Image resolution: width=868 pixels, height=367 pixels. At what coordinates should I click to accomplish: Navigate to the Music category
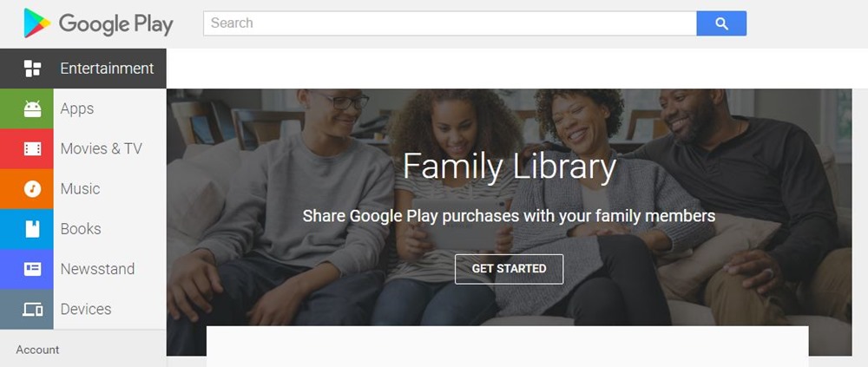tap(80, 188)
